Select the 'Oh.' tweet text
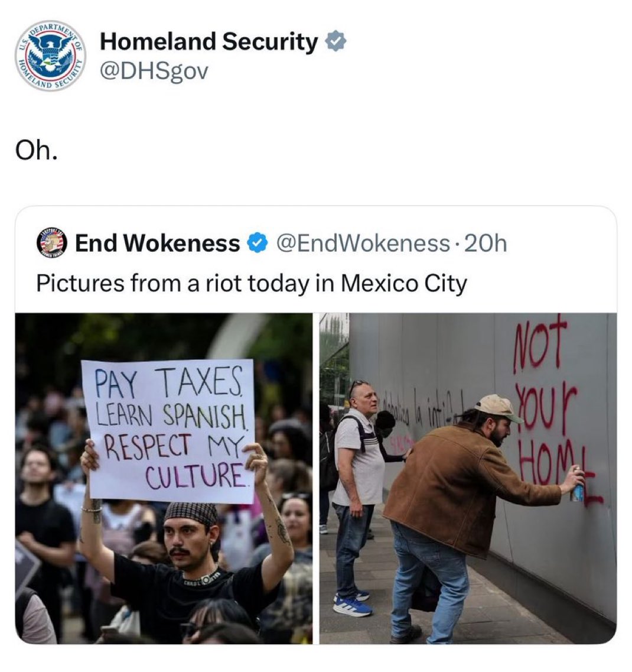This screenshot has width=632, height=672. click(x=36, y=151)
